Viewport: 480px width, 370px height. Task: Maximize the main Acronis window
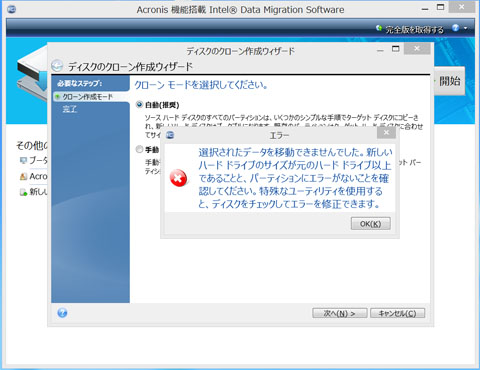(x=440, y=7)
